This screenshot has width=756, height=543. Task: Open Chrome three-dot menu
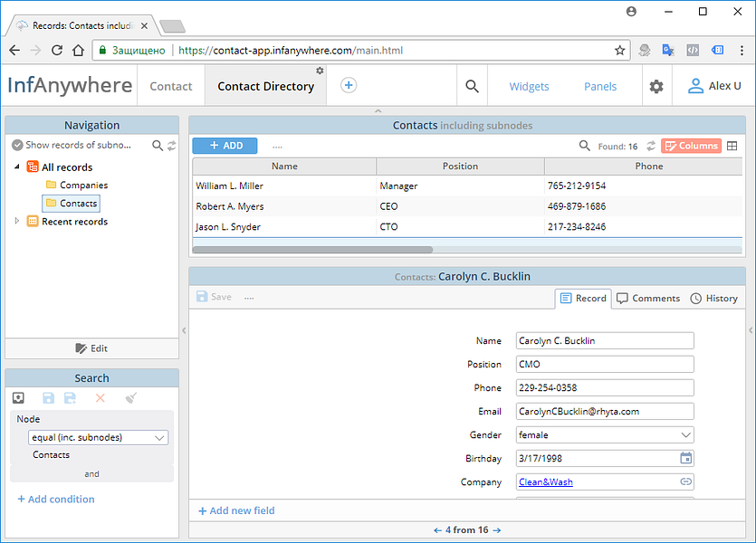(742, 50)
